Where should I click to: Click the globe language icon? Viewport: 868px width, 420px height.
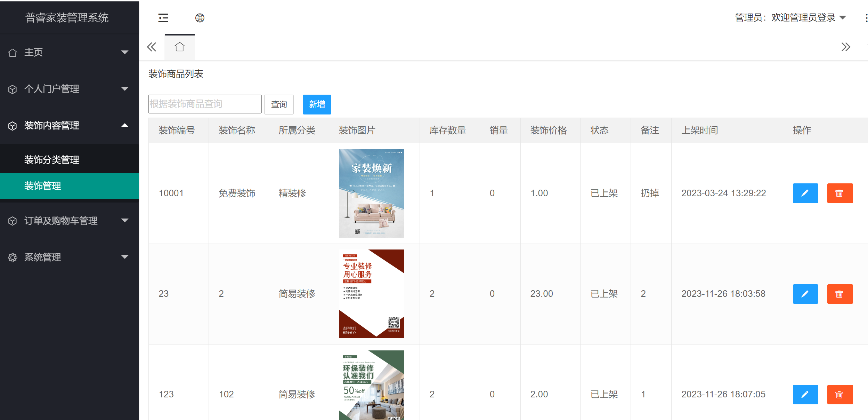click(200, 18)
